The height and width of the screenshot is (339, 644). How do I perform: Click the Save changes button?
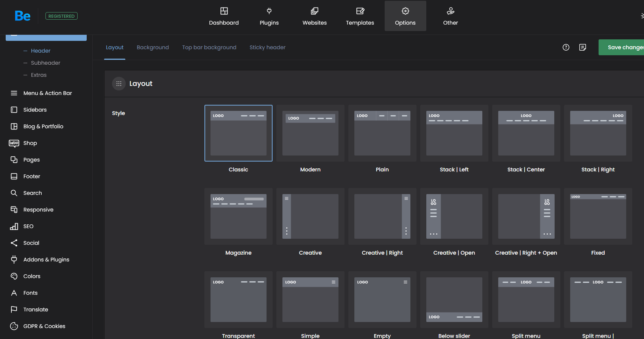(621, 47)
